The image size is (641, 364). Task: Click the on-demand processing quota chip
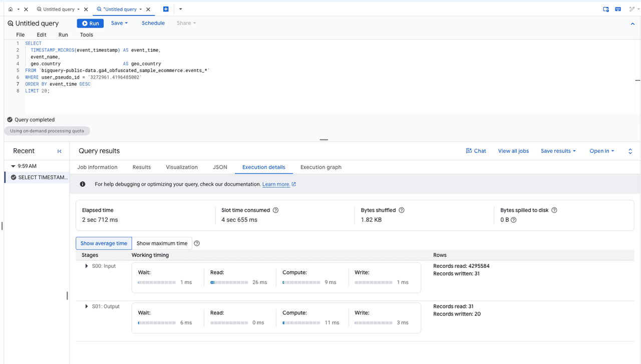tap(48, 131)
